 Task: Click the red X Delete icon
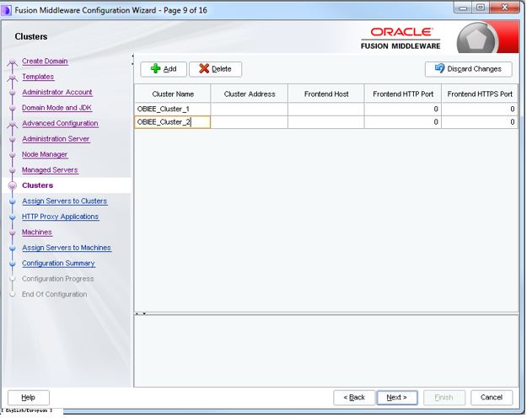click(x=204, y=69)
